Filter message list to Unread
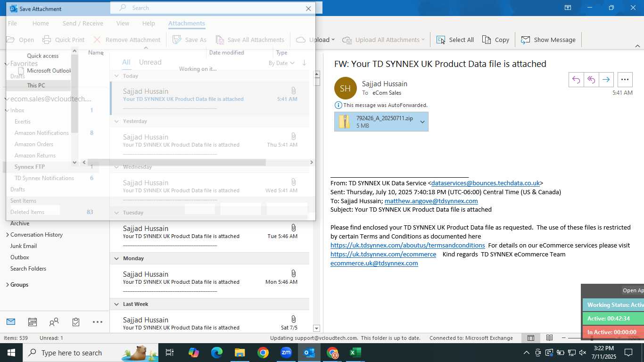The height and width of the screenshot is (362, 644). click(150, 62)
